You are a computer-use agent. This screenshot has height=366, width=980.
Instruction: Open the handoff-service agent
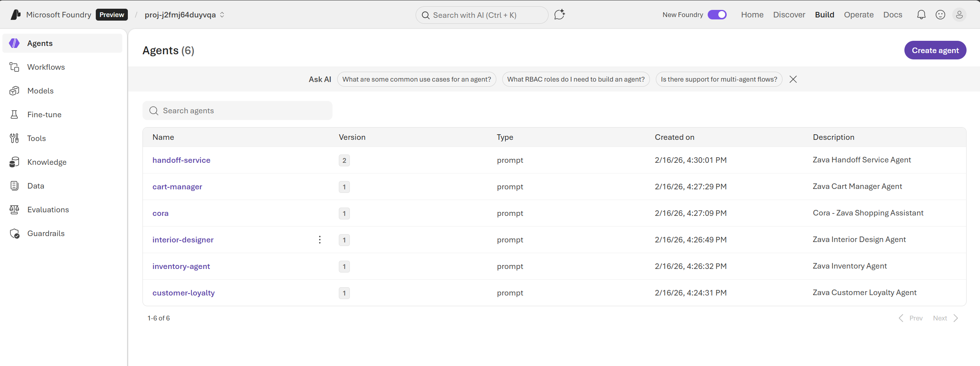tap(181, 160)
